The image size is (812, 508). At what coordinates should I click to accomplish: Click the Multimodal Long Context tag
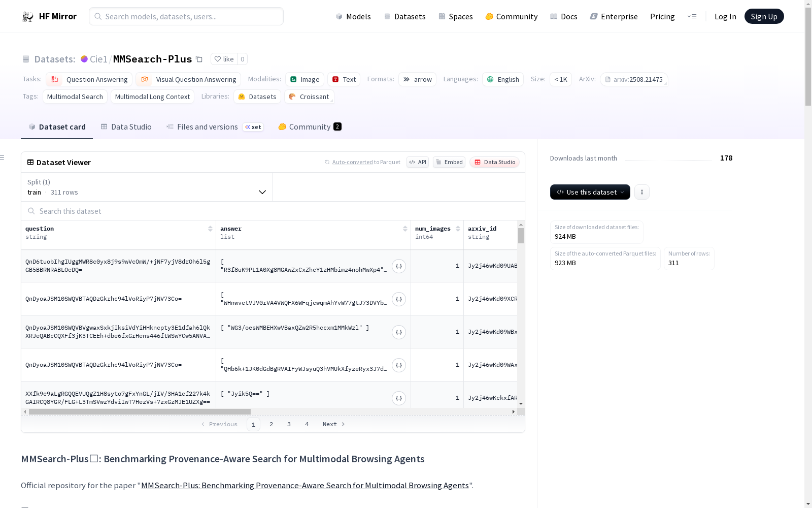point(152,97)
